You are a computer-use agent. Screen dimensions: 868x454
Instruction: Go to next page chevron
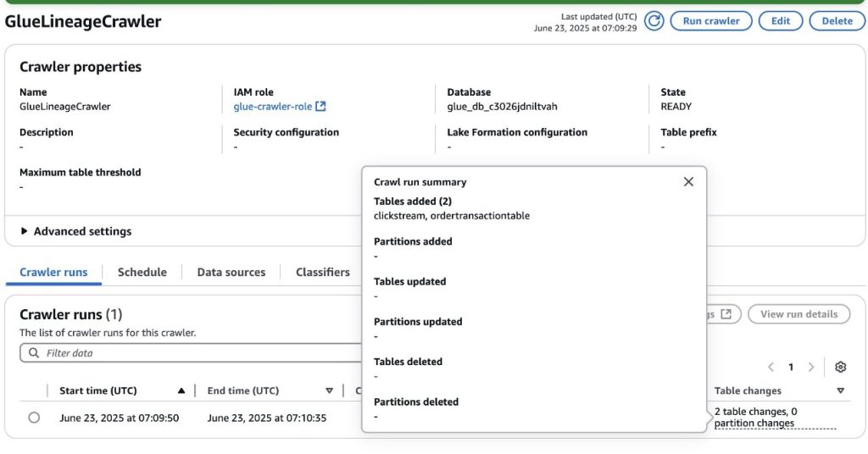tap(811, 368)
